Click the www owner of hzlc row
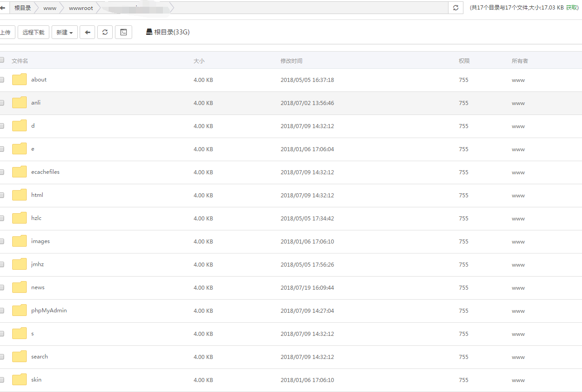Image resolution: width=582 pixels, height=392 pixels. point(518,219)
